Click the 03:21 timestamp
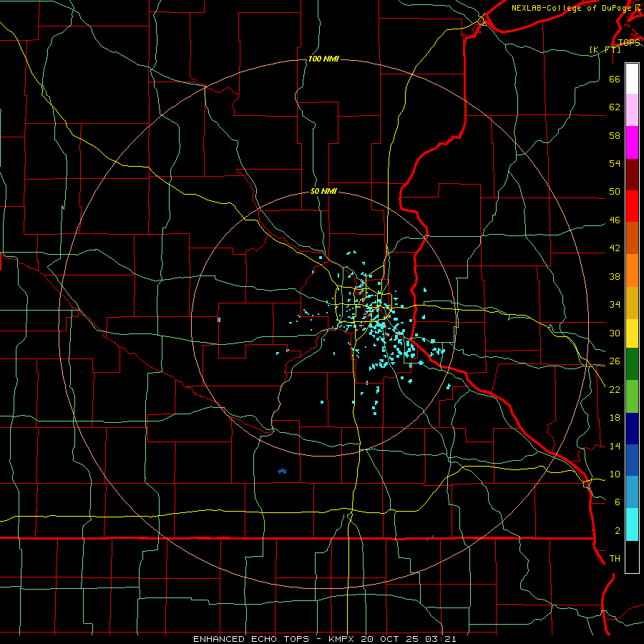Viewport: 644px width, 644px height. 441,639
